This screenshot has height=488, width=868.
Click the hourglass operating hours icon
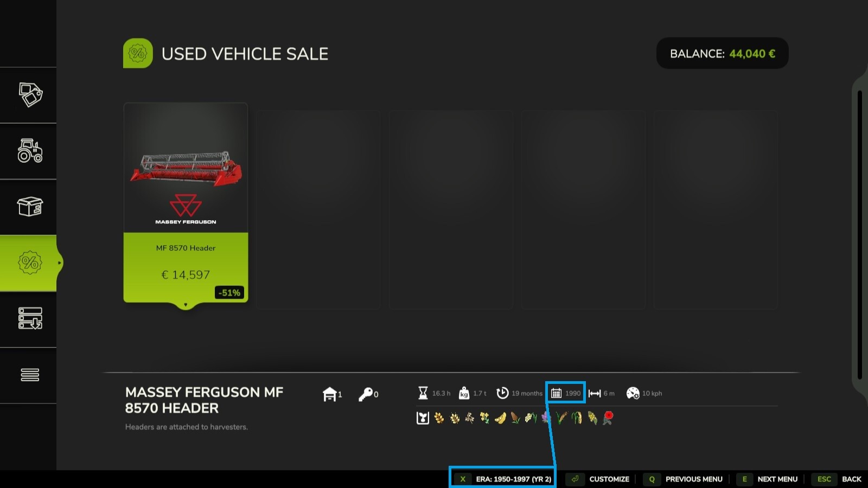coord(423,393)
